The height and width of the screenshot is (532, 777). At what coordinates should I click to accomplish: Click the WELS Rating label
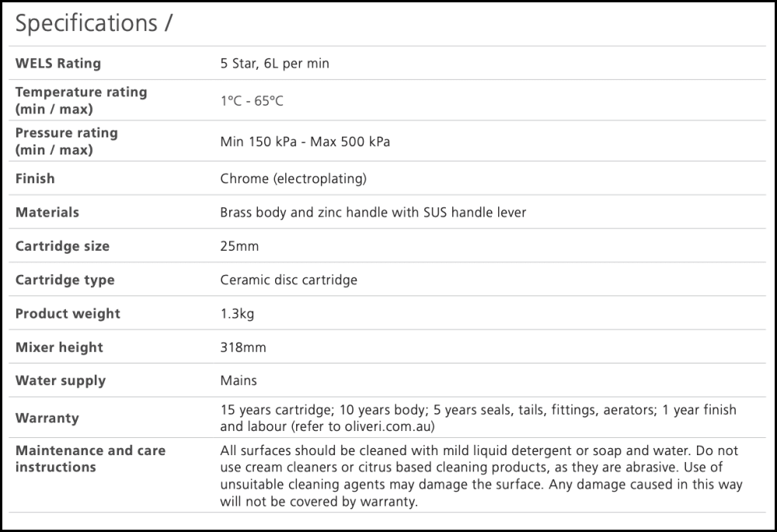click(58, 64)
